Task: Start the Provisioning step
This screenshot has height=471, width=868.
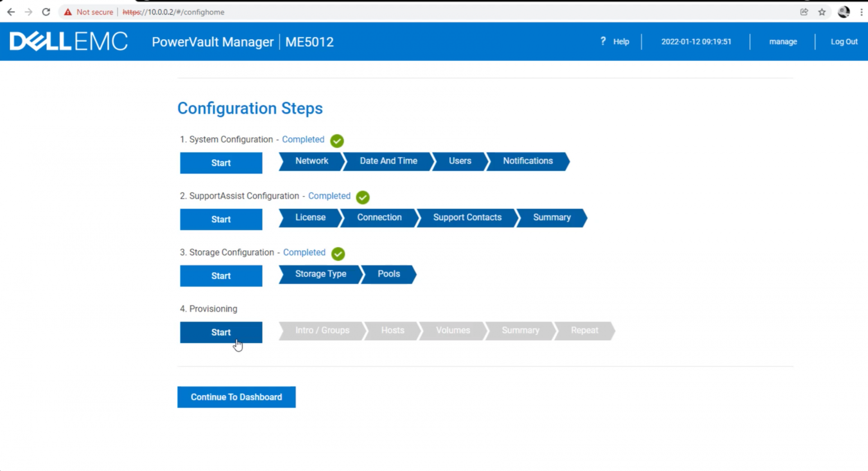Action: [221, 332]
